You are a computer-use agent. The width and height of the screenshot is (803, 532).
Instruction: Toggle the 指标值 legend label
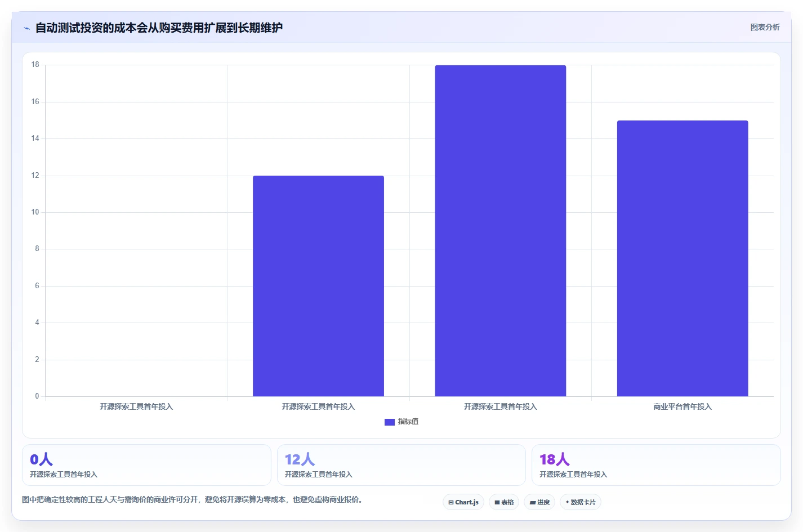coord(408,422)
